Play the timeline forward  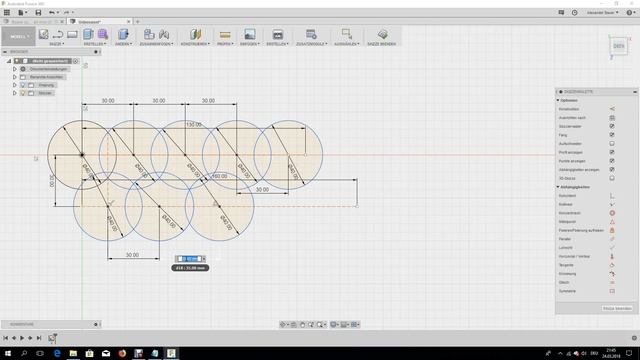[22, 338]
